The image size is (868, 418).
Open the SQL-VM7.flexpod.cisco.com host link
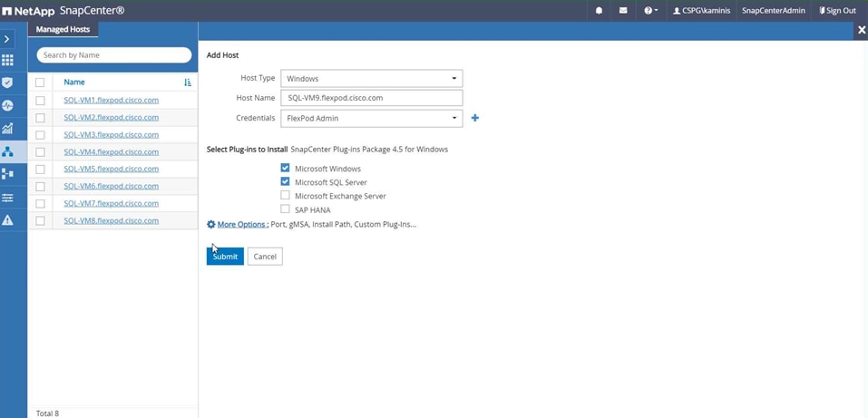(112, 203)
